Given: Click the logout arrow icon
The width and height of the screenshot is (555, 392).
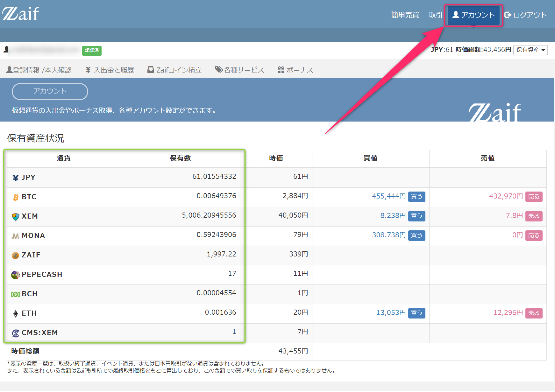Looking at the screenshot, I should coord(508,15).
